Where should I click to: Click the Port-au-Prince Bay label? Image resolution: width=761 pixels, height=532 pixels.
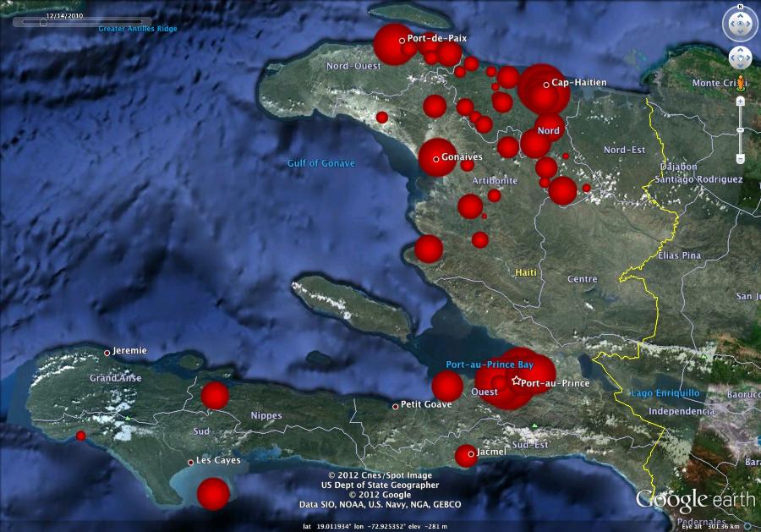pyautogui.click(x=490, y=365)
